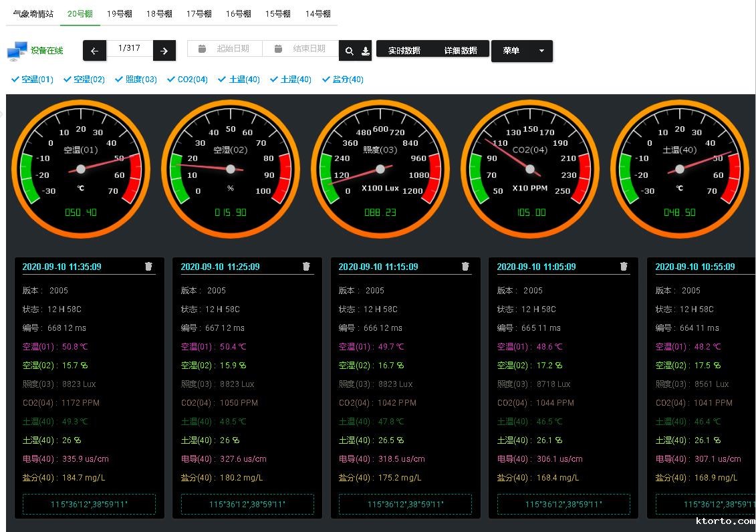Delete the 11:25:09 record via trash icon
The width and height of the screenshot is (756, 532).
pyautogui.click(x=307, y=266)
